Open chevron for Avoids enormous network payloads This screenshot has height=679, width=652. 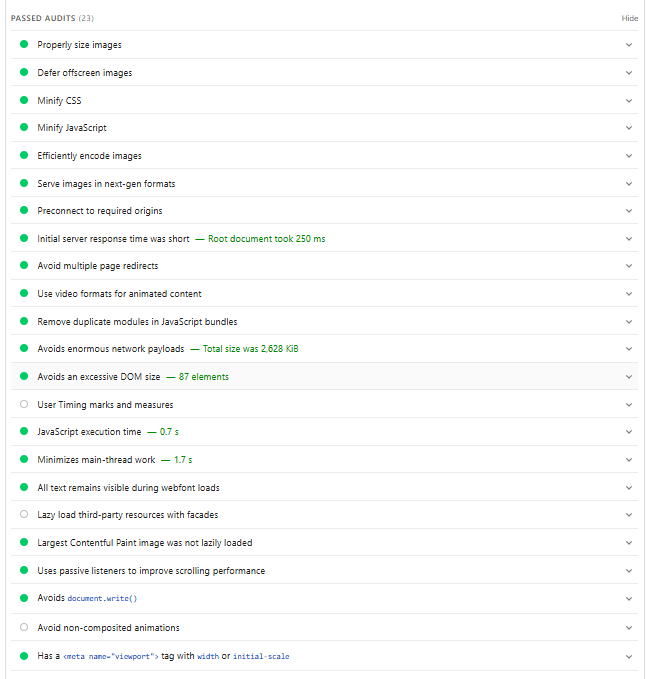(629, 349)
